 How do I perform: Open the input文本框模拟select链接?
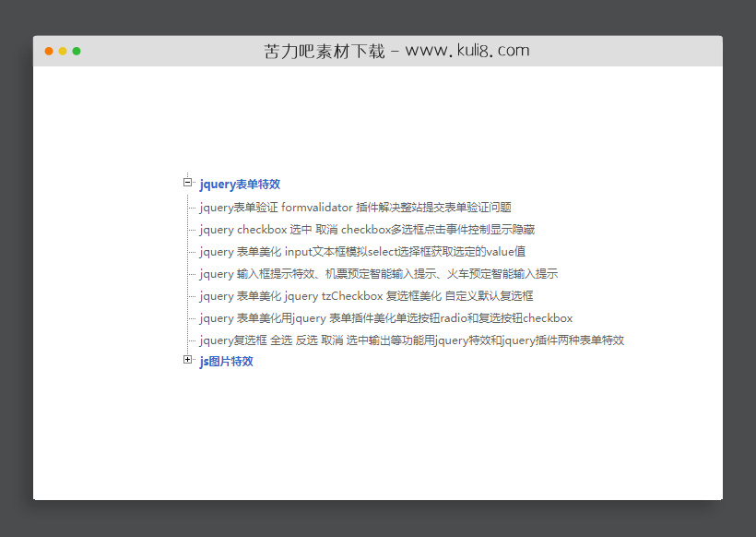pyautogui.click(x=363, y=251)
